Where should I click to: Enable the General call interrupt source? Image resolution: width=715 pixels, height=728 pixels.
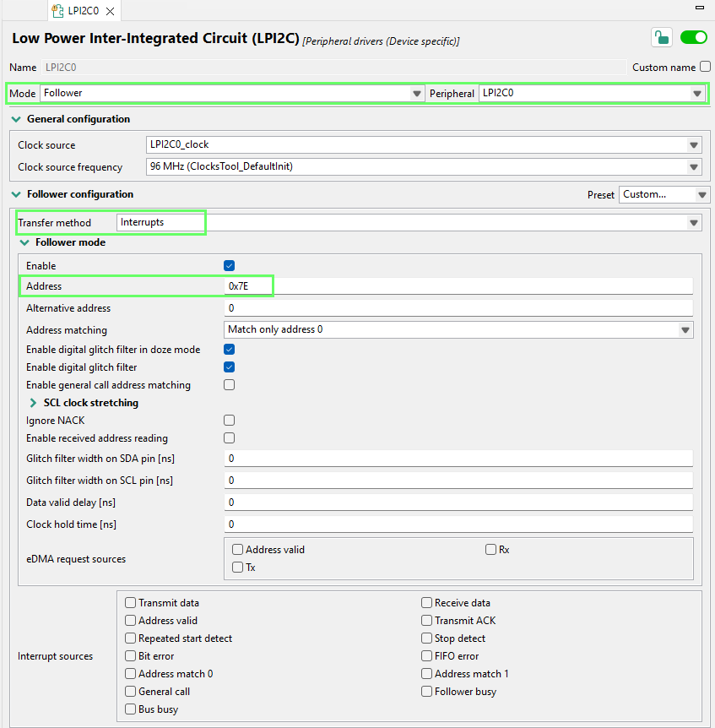coord(130,692)
